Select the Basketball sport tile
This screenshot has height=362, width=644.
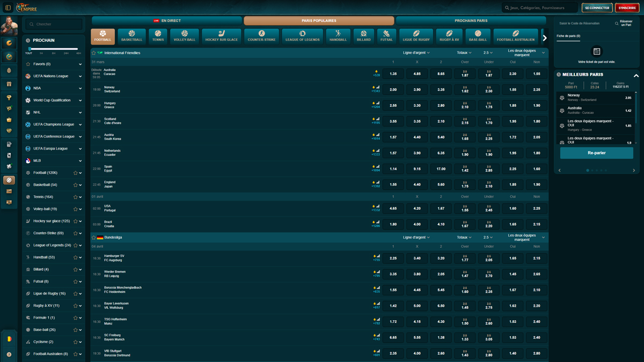pyautogui.click(x=131, y=36)
